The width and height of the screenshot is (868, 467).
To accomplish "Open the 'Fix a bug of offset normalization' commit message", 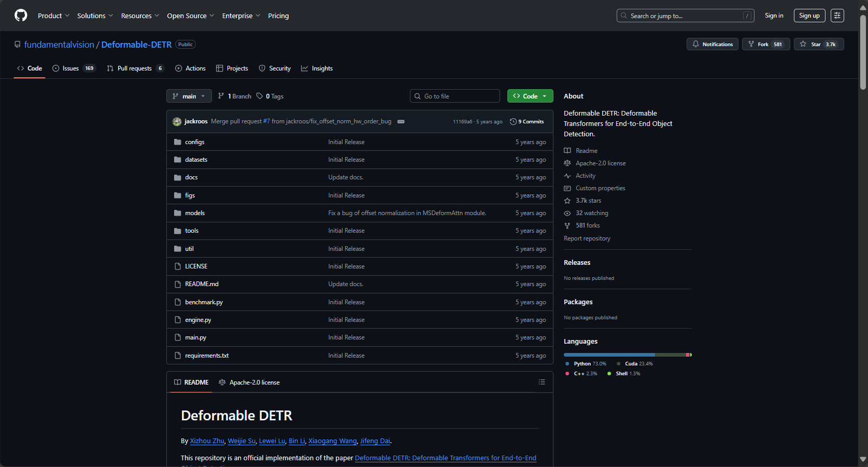I will (407, 213).
